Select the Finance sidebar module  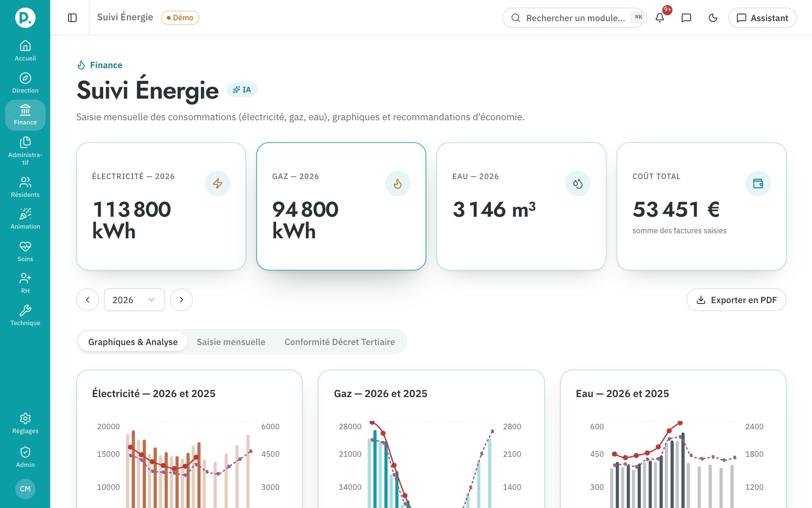pos(25,115)
